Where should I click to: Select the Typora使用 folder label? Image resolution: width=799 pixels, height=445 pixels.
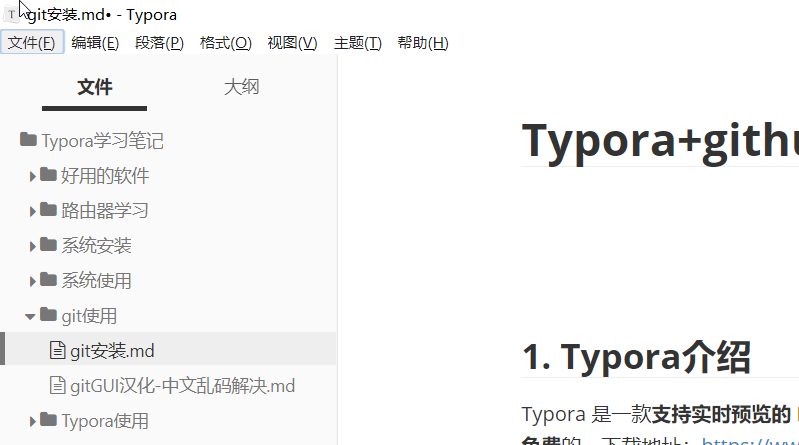tap(105, 421)
